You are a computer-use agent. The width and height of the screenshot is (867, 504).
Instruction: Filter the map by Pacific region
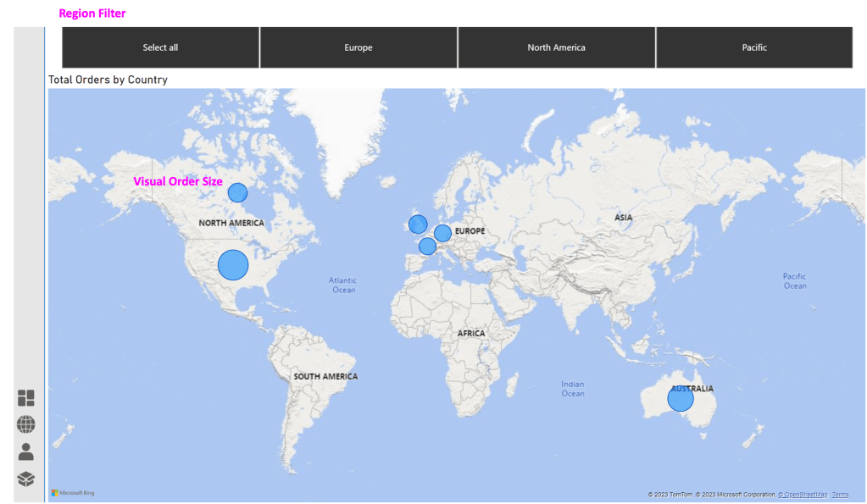[754, 47]
